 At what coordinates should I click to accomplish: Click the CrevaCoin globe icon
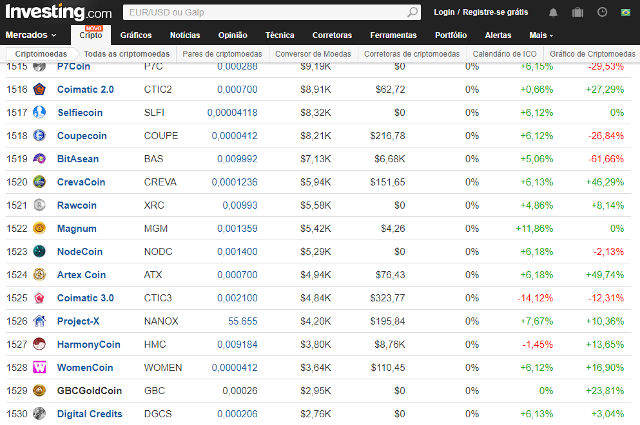39,182
